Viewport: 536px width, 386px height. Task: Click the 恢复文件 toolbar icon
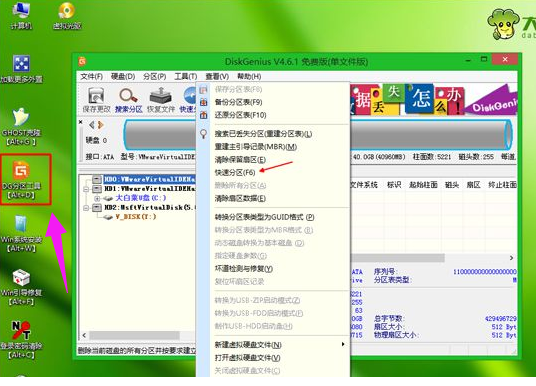[x=161, y=100]
